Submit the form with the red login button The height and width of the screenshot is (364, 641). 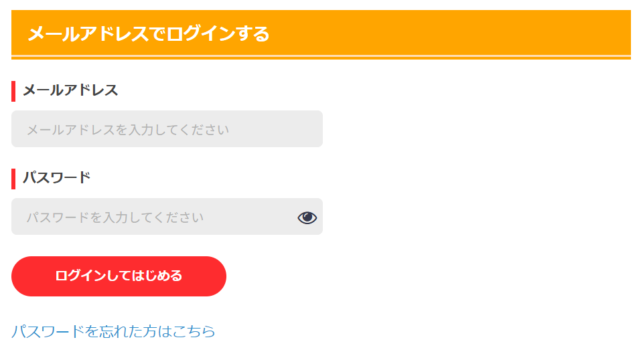119,276
